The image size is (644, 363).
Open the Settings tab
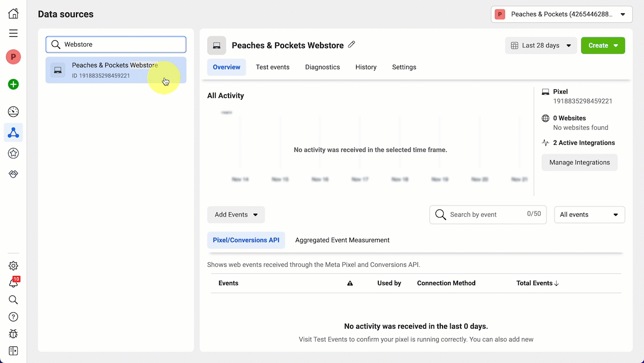tap(404, 67)
